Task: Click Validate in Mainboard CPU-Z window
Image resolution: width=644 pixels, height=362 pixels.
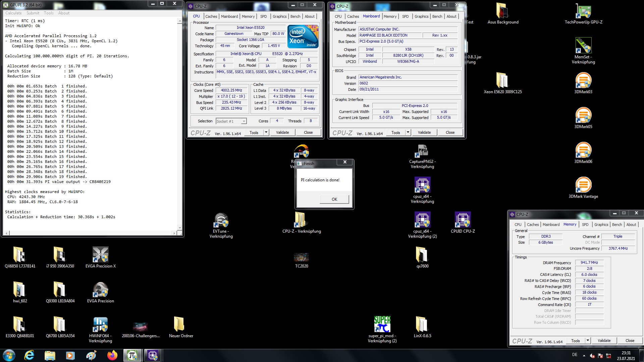Action: click(424, 133)
